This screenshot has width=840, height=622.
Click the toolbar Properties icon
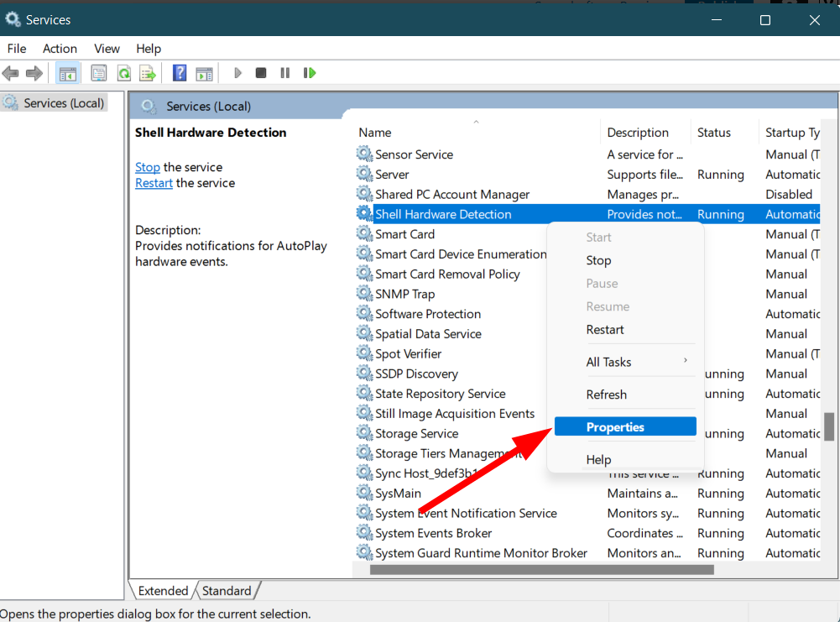tap(99, 73)
